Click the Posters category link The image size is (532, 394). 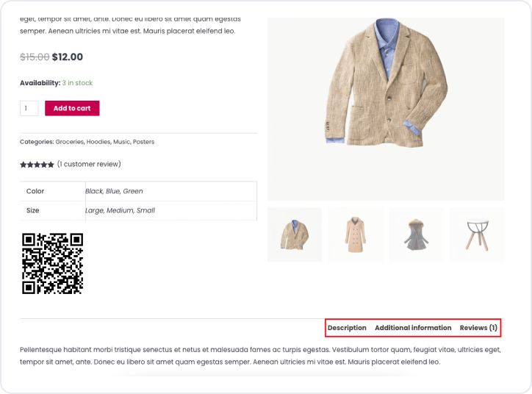point(144,142)
